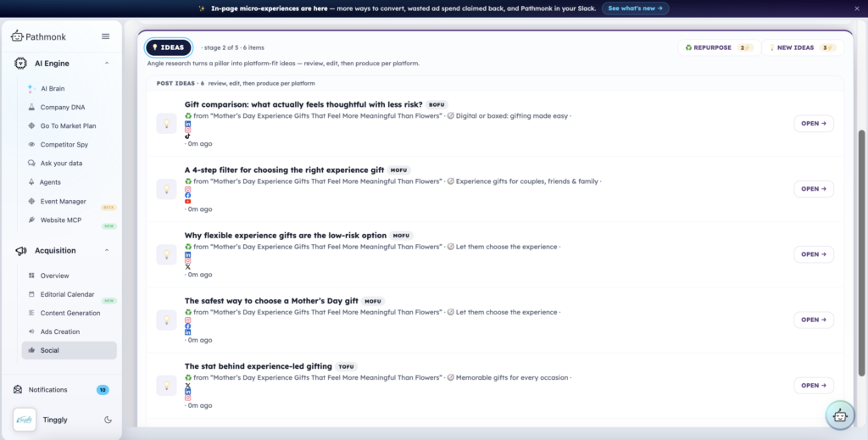Go to Go To Market Plan
This screenshot has height=440, width=868.
coord(68,125)
